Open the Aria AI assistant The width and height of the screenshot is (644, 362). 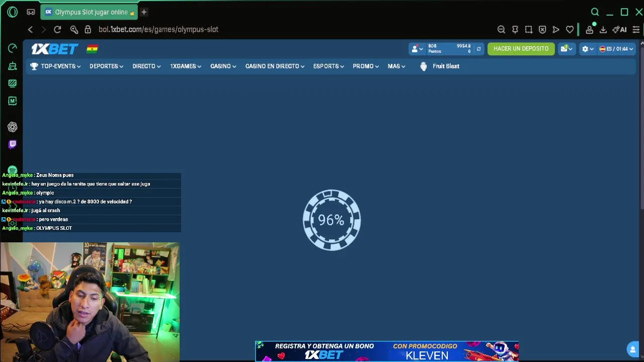click(619, 30)
